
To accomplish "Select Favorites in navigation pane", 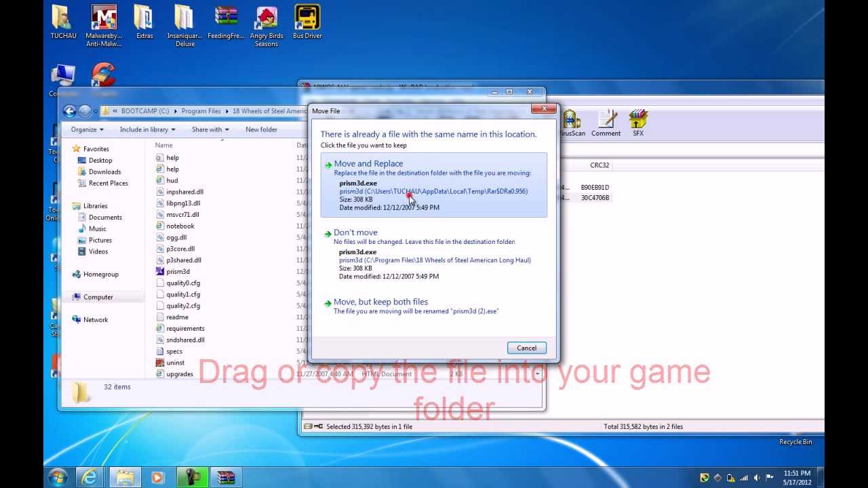I will [96, 148].
